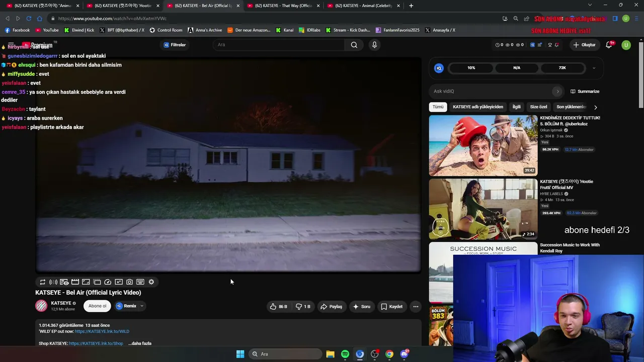
Task: Select the Size özel filter chip
Action: coord(538,107)
